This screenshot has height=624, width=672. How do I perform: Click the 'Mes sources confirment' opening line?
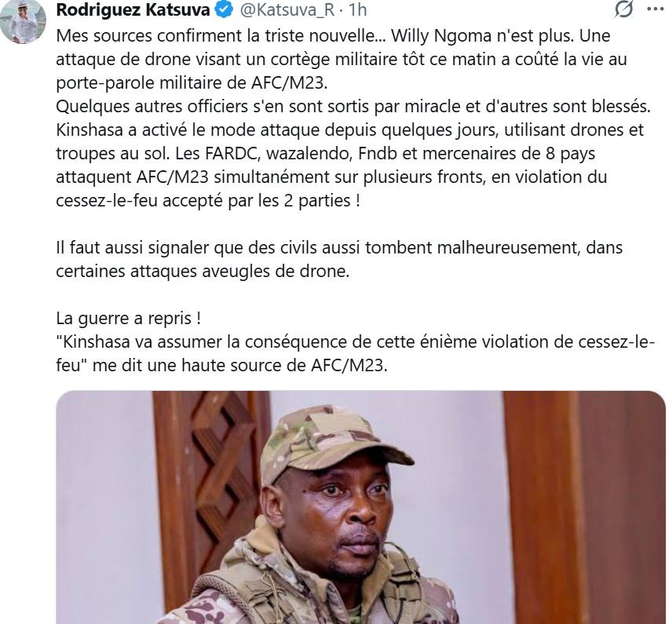tap(333, 36)
